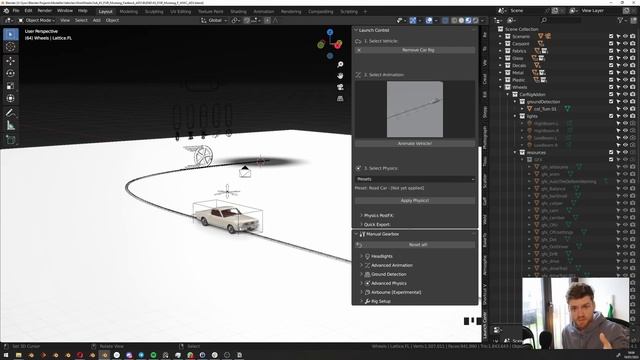Click the Animate Vehicle! button
The height and width of the screenshot is (360, 640).
[x=415, y=144]
